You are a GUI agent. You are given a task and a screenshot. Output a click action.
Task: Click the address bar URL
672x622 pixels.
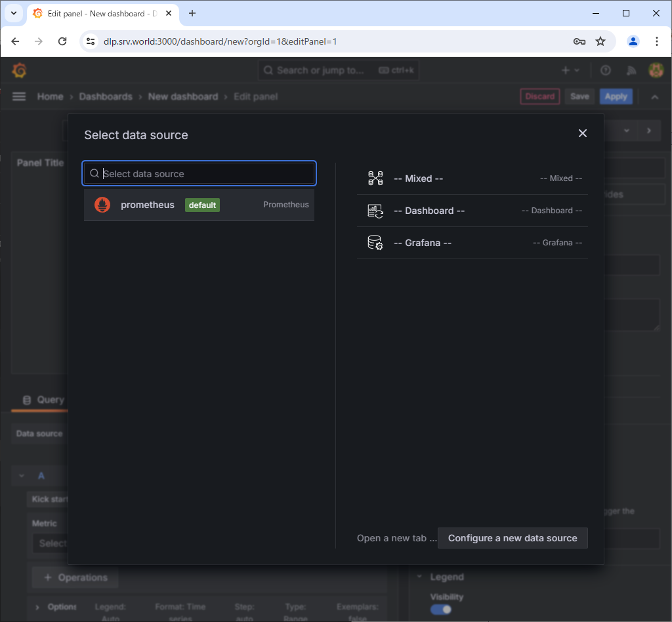click(220, 41)
